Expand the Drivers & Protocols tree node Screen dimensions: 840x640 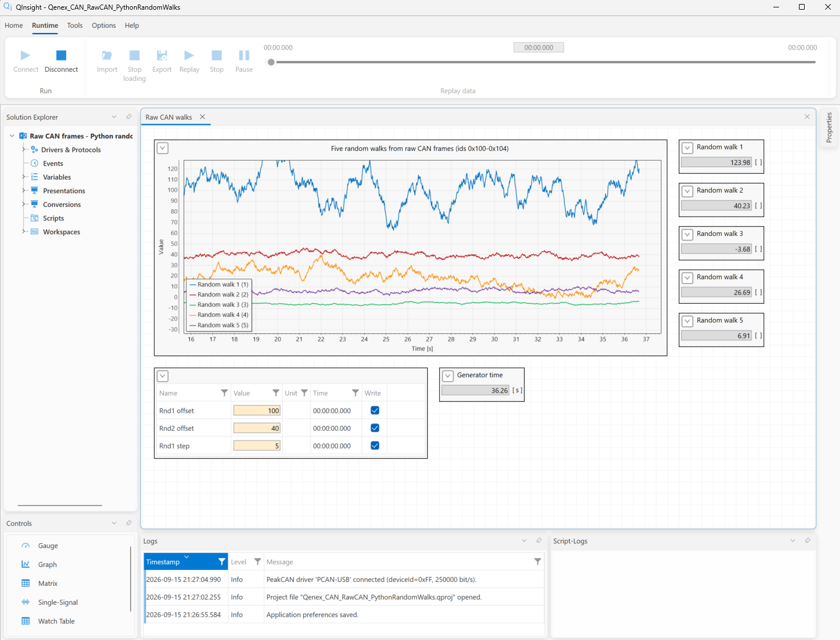click(23, 150)
